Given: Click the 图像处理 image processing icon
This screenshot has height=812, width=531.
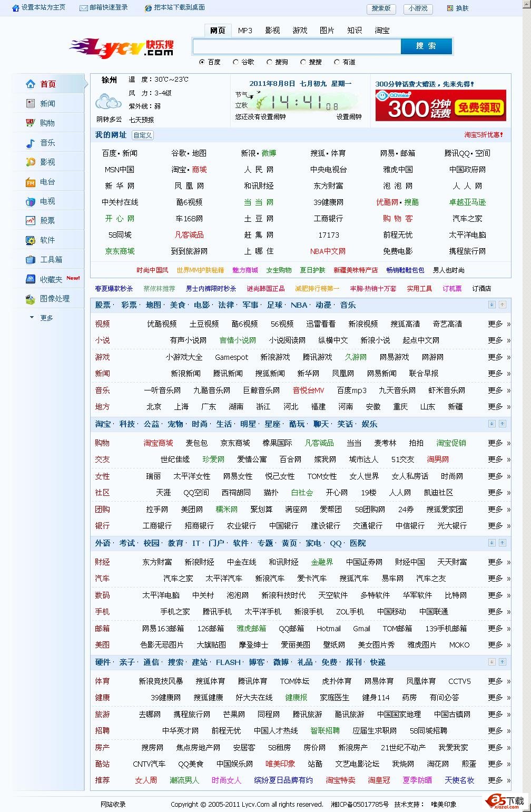Looking at the screenshot, I should [31, 299].
